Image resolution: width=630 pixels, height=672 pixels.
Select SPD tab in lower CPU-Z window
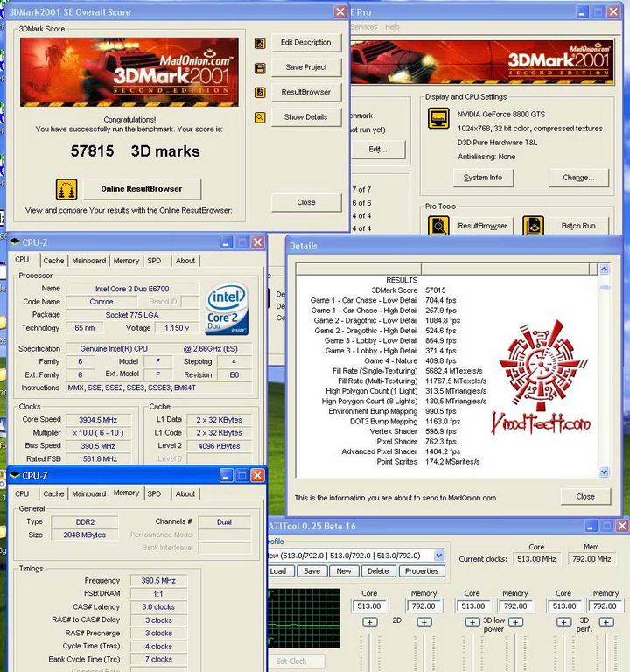pyautogui.click(x=154, y=493)
